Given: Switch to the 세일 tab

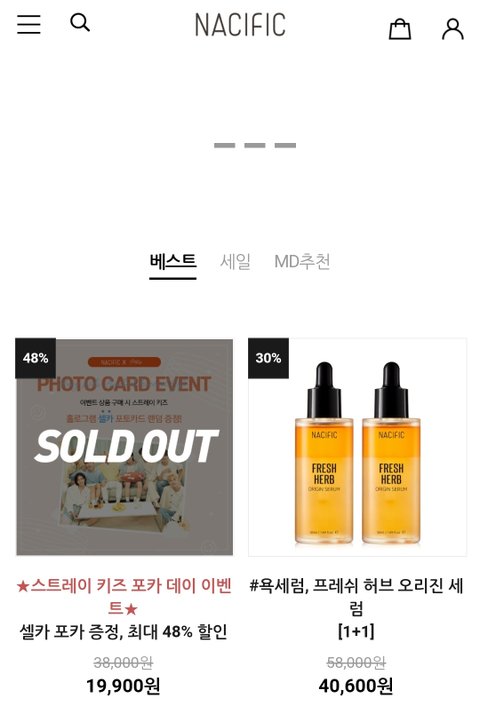Looking at the screenshot, I should pos(235,262).
